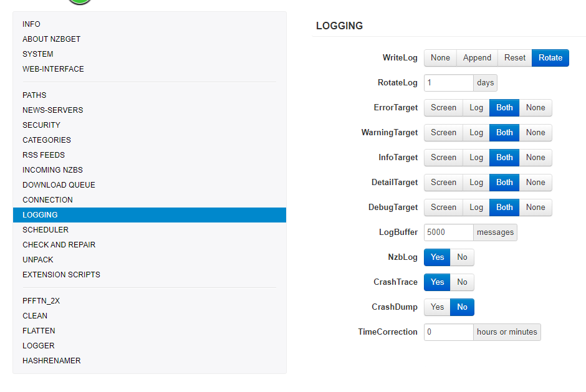Screen dimensions: 586x392
Task: Open Extension Scripts settings
Action: pyautogui.click(x=61, y=275)
